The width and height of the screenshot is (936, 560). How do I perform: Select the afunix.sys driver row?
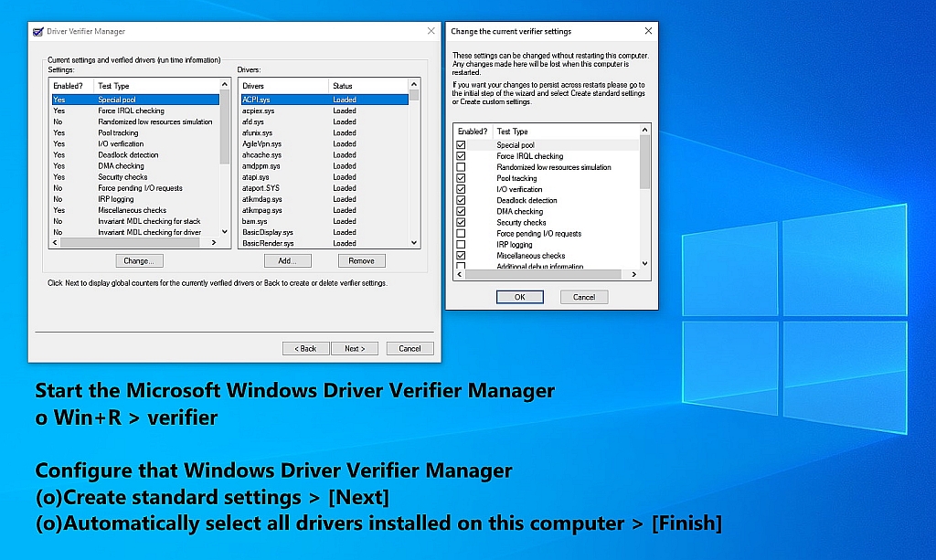324,133
